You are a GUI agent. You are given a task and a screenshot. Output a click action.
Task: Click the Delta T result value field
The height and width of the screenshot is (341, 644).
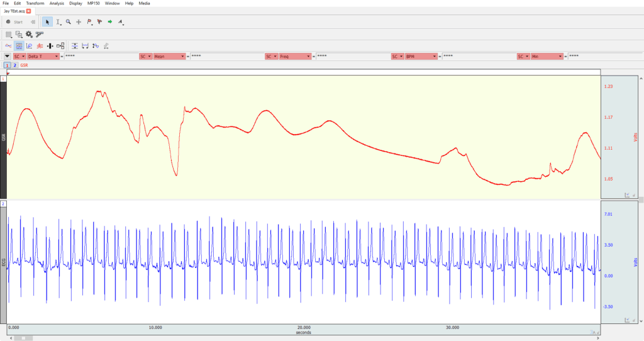click(x=101, y=56)
